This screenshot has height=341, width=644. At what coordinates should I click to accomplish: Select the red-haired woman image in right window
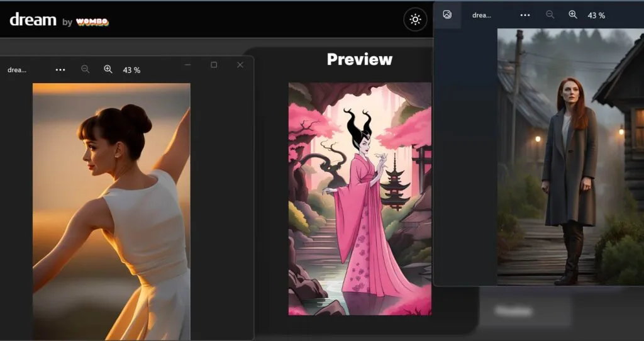tap(570, 157)
